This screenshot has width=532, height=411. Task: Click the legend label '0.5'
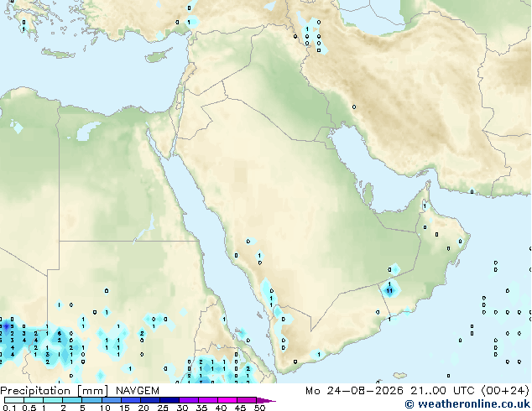click(x=29, y=408)
